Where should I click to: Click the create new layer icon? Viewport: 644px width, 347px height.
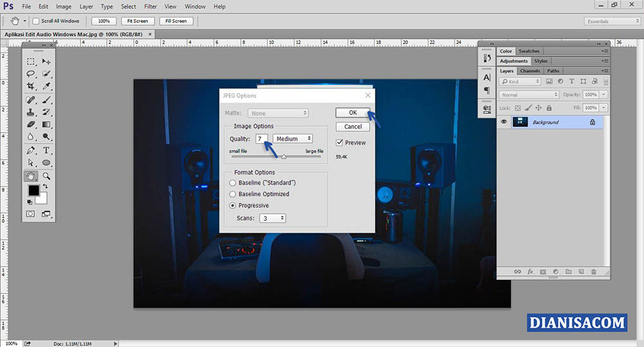581,272
